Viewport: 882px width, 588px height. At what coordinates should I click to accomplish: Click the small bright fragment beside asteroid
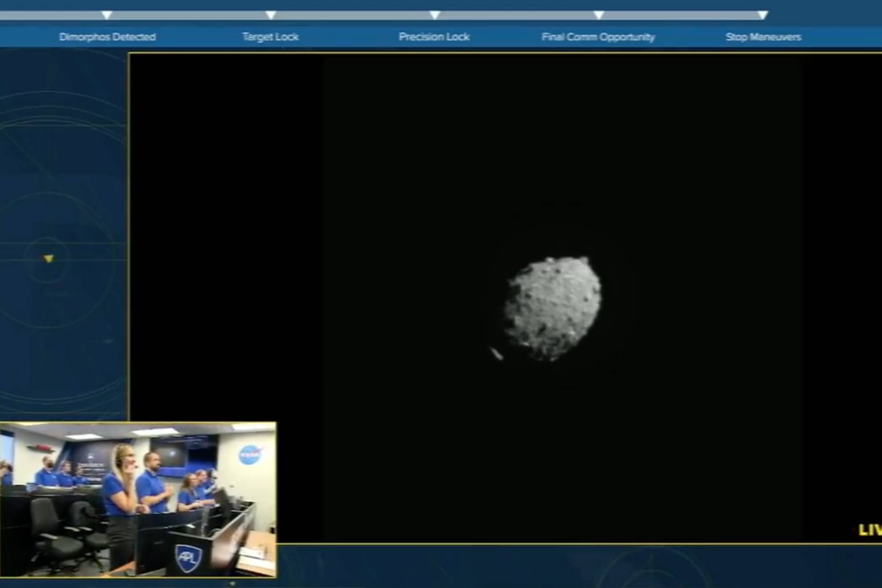[496, 354]
